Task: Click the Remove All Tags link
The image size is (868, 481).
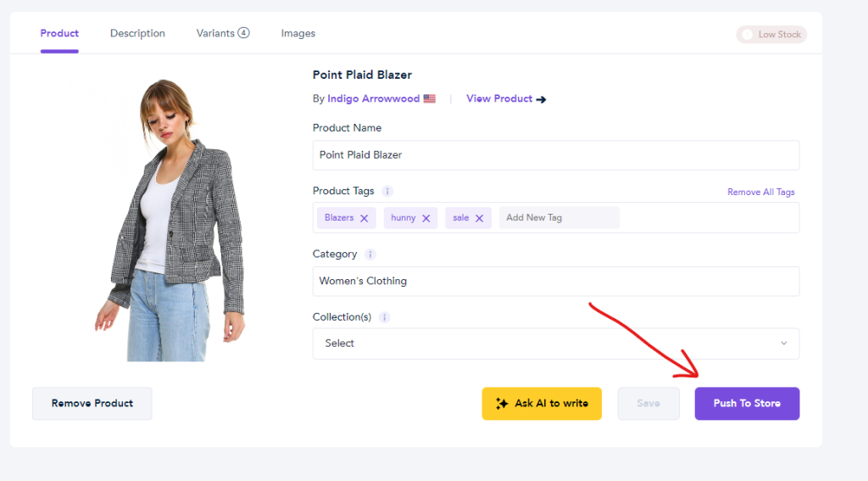Action: click(760, 193)
